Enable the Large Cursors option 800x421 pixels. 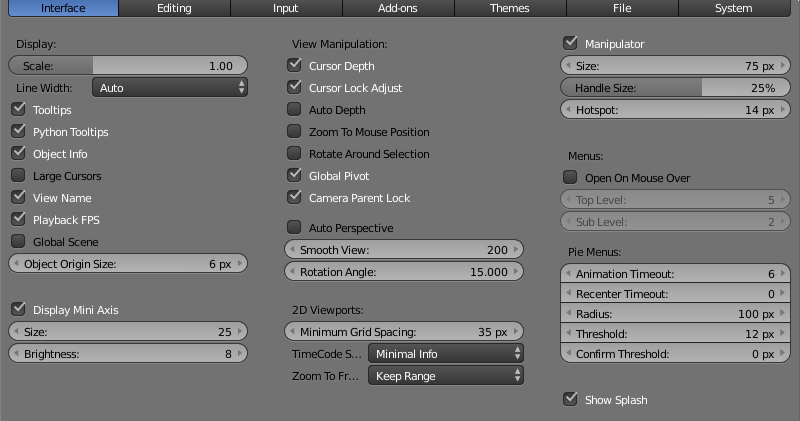(18, 176)
